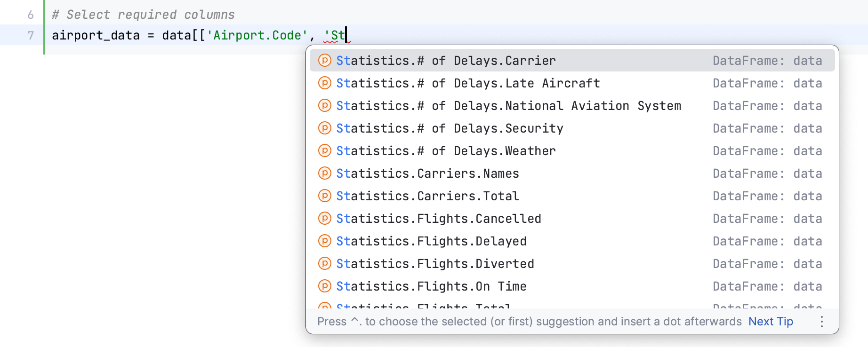Select the Statistics.# of Delays.Late Aircraft suggestion

(x=468, y=83)
